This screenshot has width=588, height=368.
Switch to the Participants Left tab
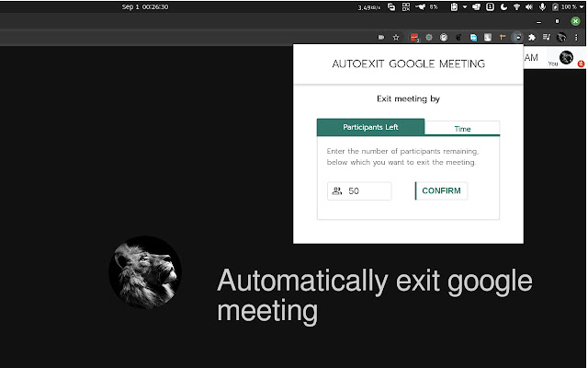(370, 127)
